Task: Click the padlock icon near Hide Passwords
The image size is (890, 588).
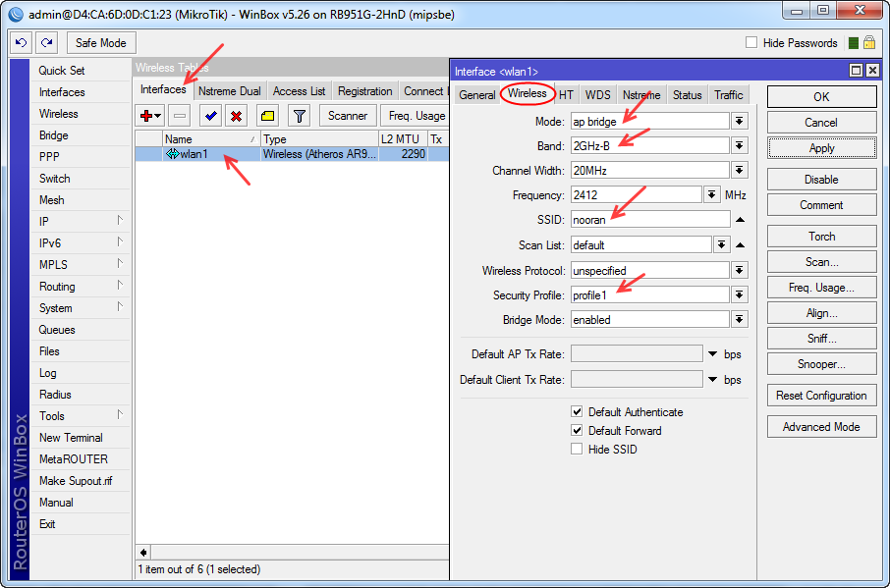Action: tap(869, 42)
